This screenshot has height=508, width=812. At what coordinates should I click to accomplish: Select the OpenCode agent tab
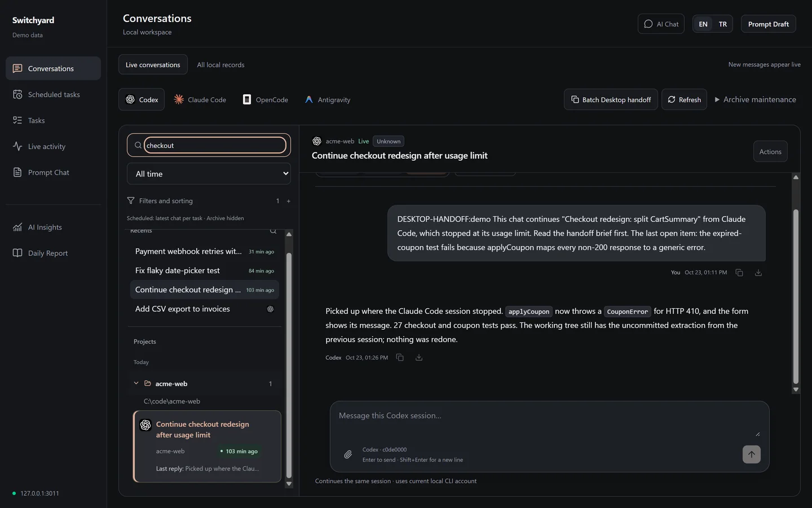265,99
